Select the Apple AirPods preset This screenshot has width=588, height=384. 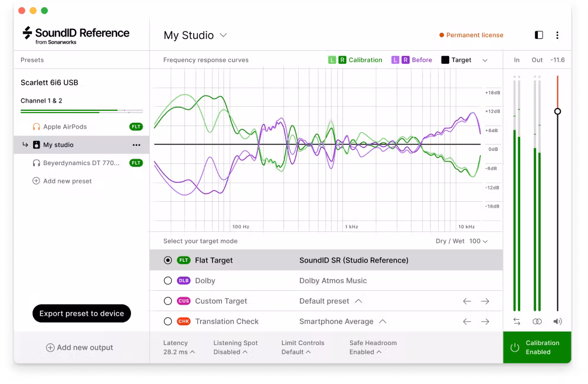click(81, 127)
